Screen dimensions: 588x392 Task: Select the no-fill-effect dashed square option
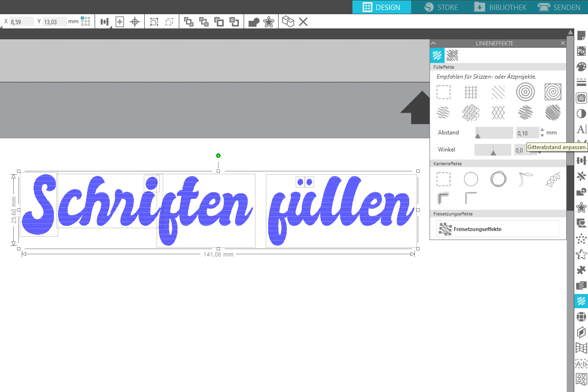coord(443,92)
